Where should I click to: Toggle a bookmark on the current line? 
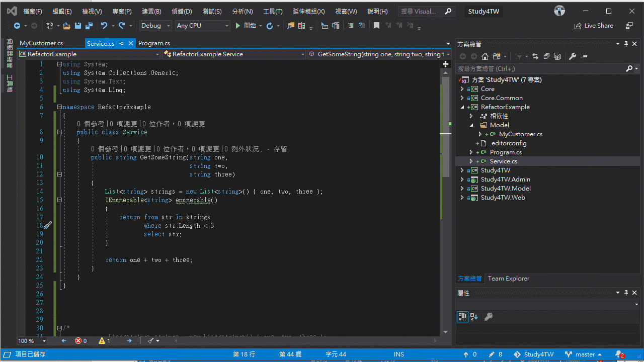[x=377, y=25]
